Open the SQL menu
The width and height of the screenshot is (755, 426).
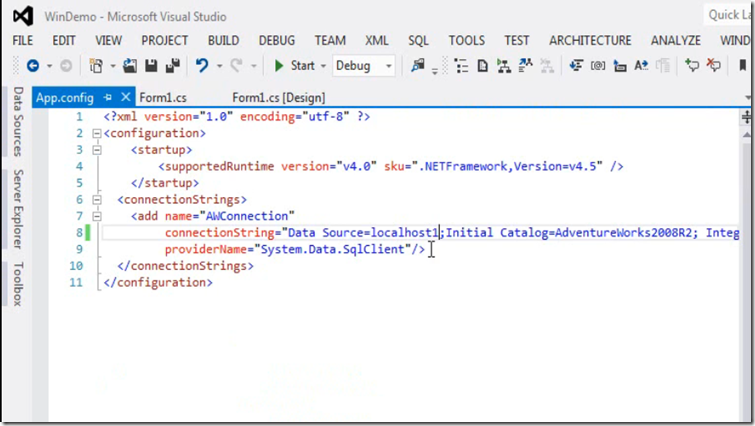[x=418, y=40]
